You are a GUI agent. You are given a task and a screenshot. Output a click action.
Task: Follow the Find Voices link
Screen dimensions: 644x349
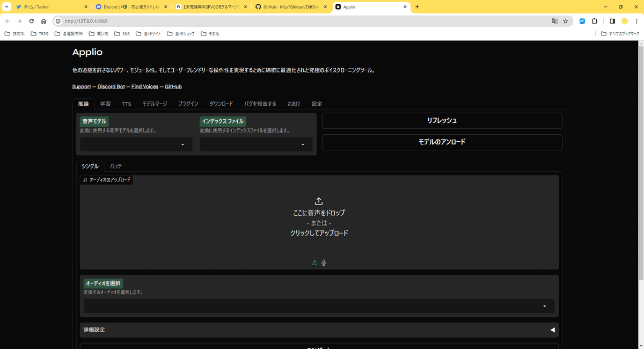[x=145, y=86]
